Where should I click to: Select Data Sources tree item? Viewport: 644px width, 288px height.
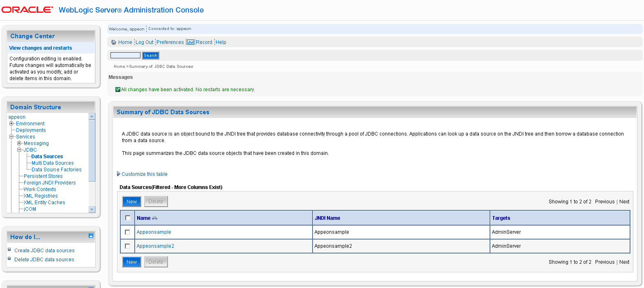[x=47, y=157]
